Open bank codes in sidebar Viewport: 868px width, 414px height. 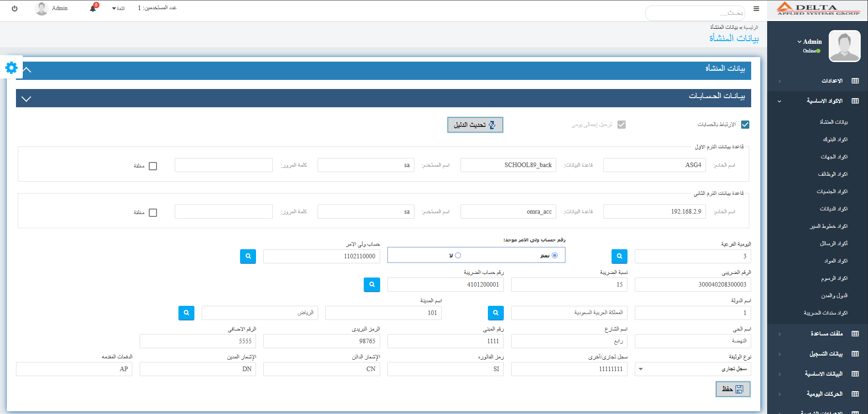click(x=835, y=139)
